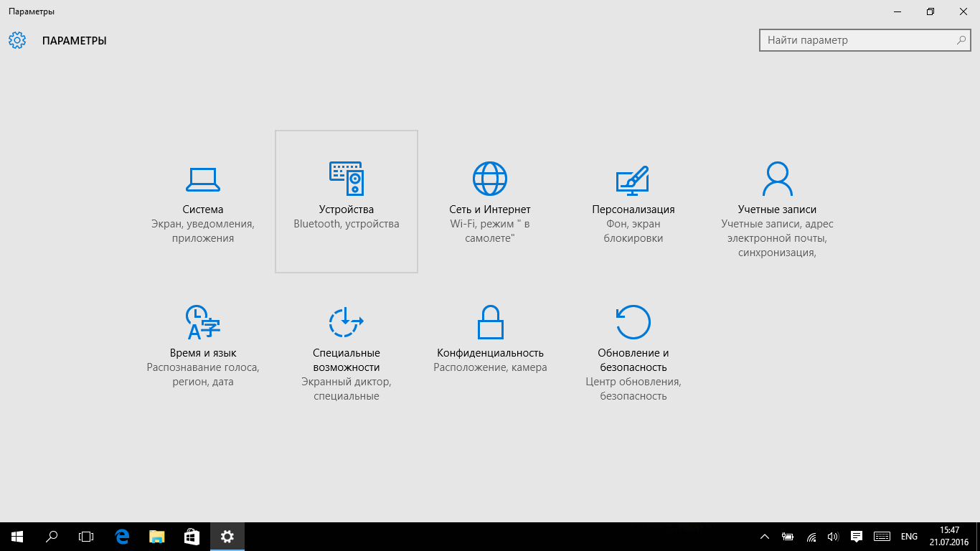Open the Время и язык clock icon
980x551 pixels.
(x=202, y=322)
